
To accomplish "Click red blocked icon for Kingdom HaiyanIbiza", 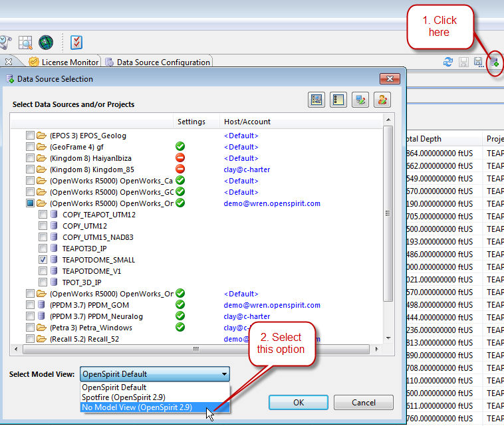I will (180, 158).
